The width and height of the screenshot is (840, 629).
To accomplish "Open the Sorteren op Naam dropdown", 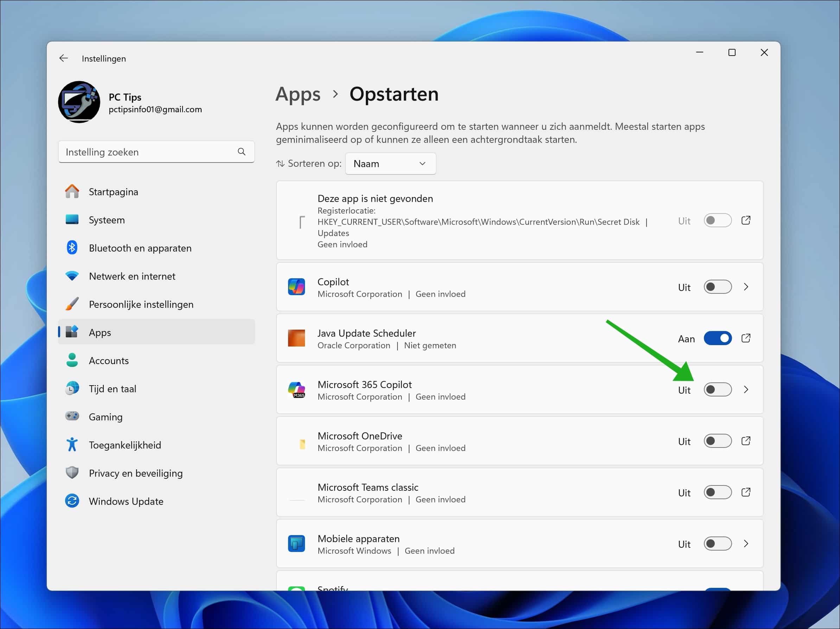I will click(390, 163).
